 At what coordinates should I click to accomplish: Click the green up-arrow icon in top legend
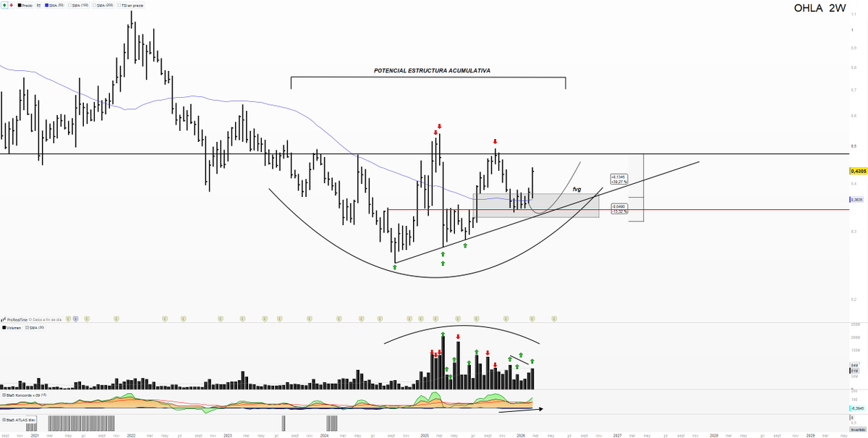click(x=4, y=5)
